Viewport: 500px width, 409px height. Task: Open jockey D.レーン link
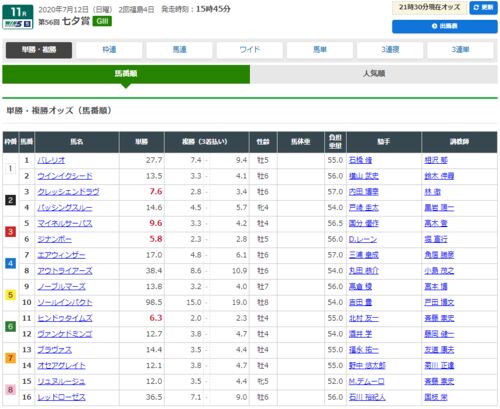[363, 239]
